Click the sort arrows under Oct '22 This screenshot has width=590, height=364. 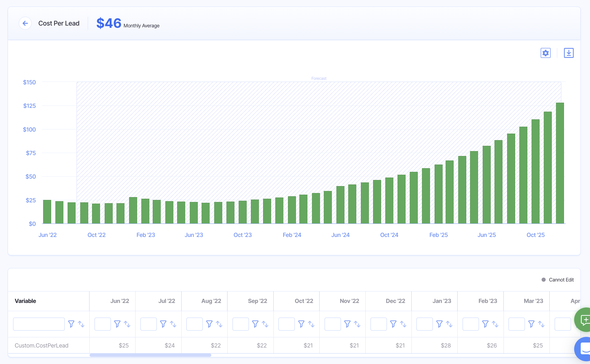tap(311, 324)
